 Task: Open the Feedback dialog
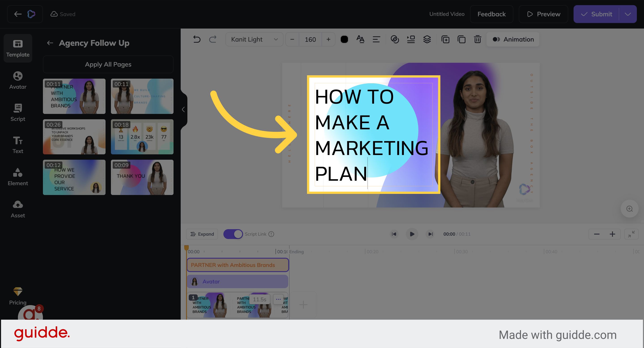pos(491,14)
